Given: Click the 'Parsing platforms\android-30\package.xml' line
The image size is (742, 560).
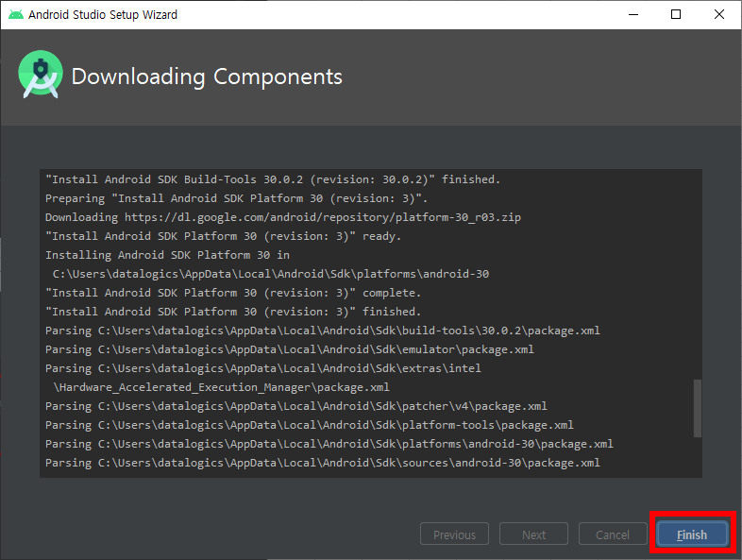Looking at the screenshot, I should coord(329,444).
